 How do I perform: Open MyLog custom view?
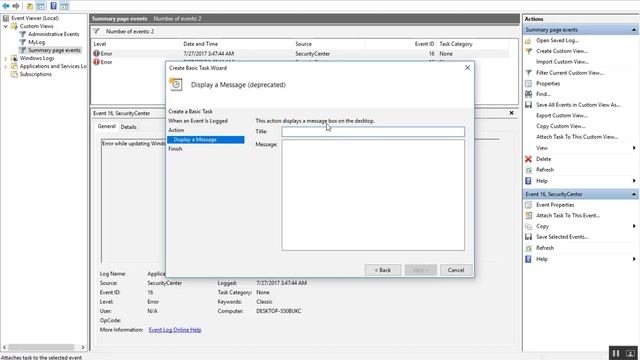click(x=36, y=42)
